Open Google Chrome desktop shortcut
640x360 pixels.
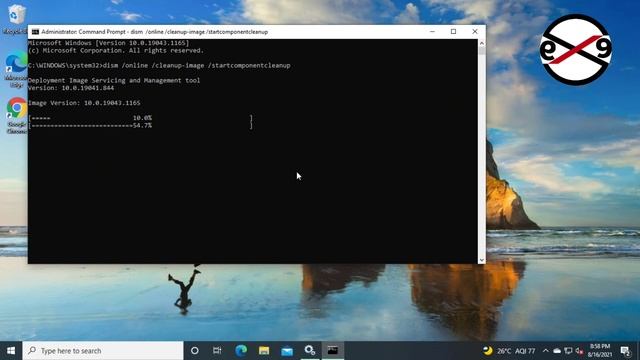pos(16,115)
